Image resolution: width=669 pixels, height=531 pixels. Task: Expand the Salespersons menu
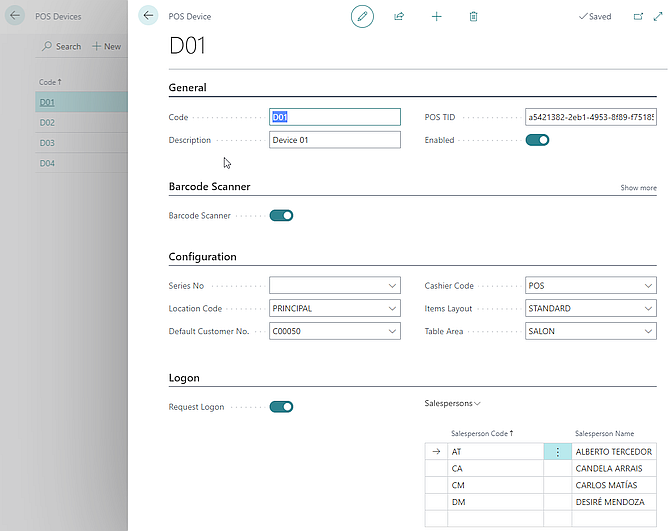pos(452,403)
